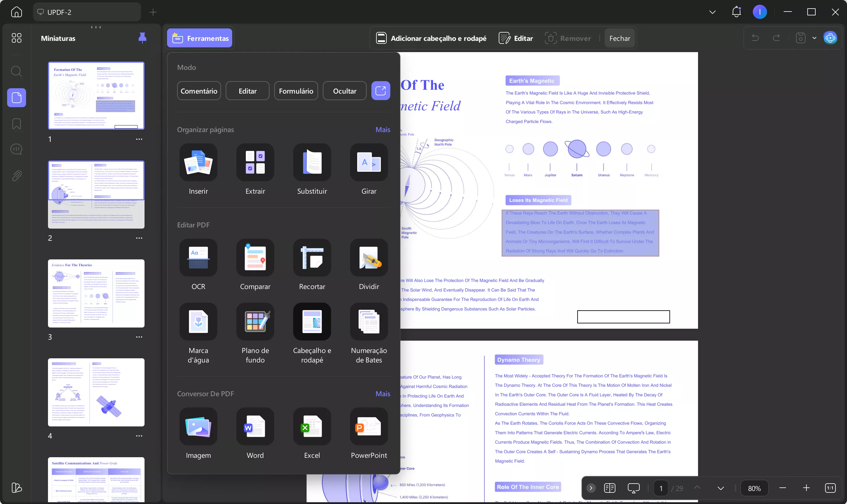Viewport: 847px width, 504px height.
Task: Click the Numeração de Bates icon
Action: pos(369,322)
